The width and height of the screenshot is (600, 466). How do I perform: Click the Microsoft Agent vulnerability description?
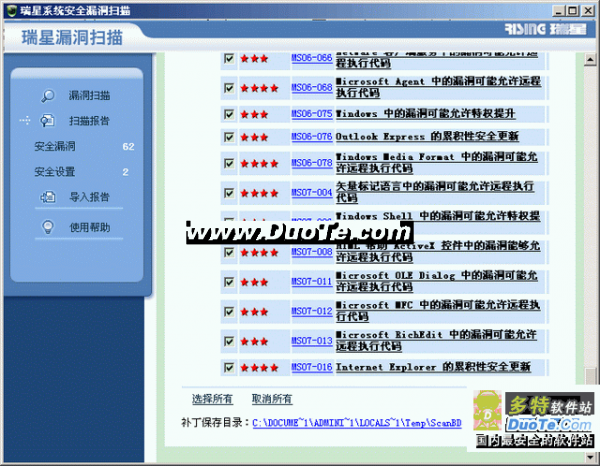point(438,87)
